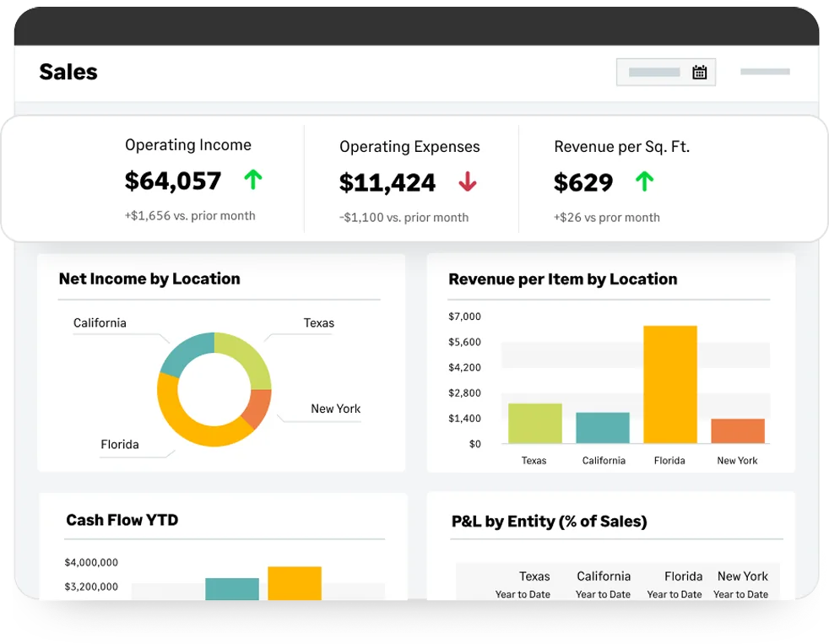829x644 pixels.
Task: Select the Operating Expenses label
Action: coord(409,147)
